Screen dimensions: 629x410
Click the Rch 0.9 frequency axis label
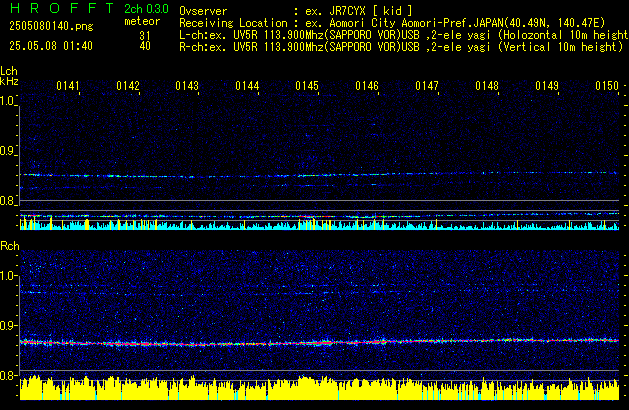point(8,325)
